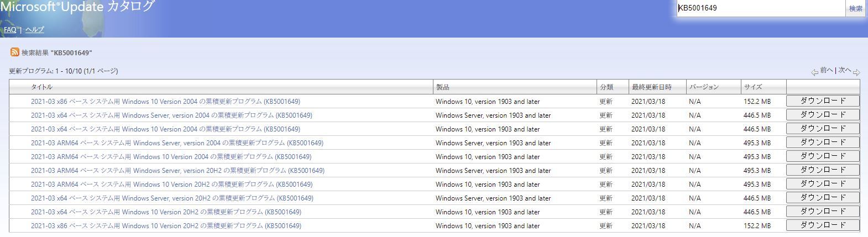868x237 pixels.
Task: Open ARM64 Windows Server version 2004 update link
Action: pos(177,143)
